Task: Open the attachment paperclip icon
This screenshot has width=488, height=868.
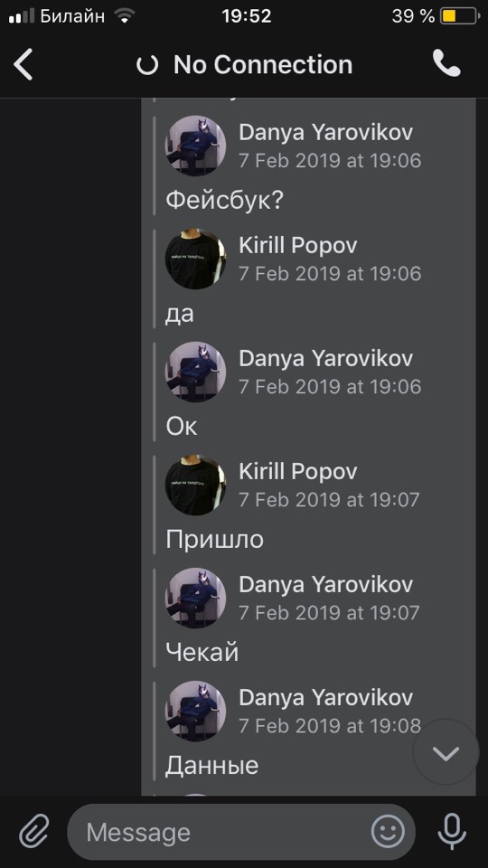Action: tap(33, 832)
